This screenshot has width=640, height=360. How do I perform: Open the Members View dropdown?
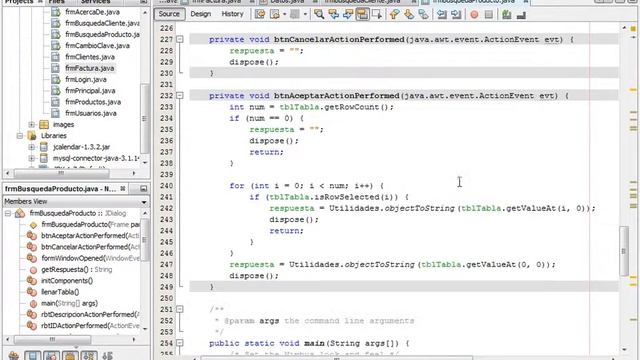[144, 202]
